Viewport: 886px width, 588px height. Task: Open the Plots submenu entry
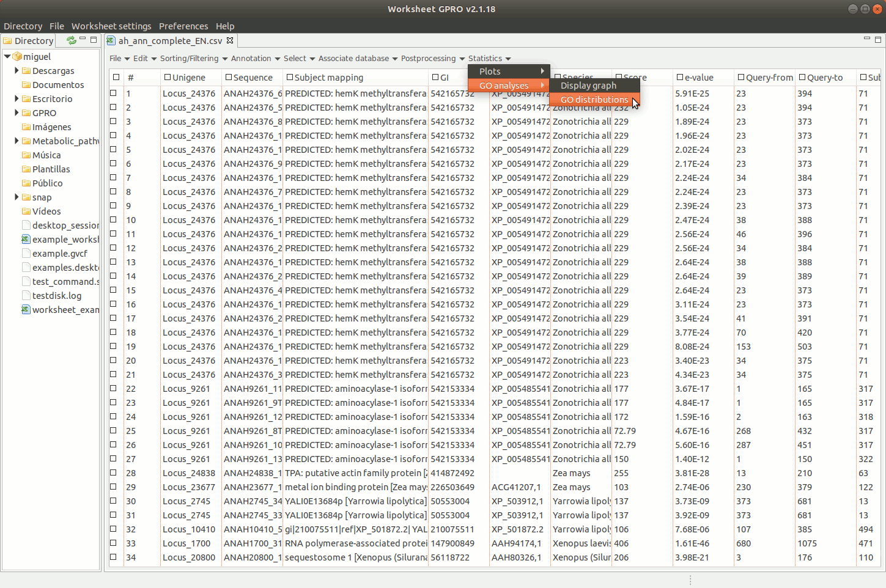point(508,72)
